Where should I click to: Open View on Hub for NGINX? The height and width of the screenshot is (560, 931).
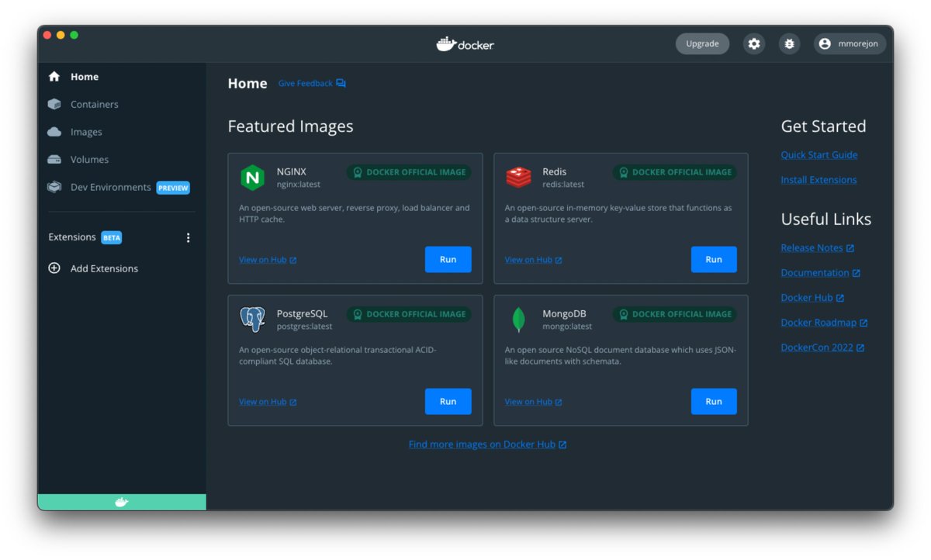[x=268, y=260]
